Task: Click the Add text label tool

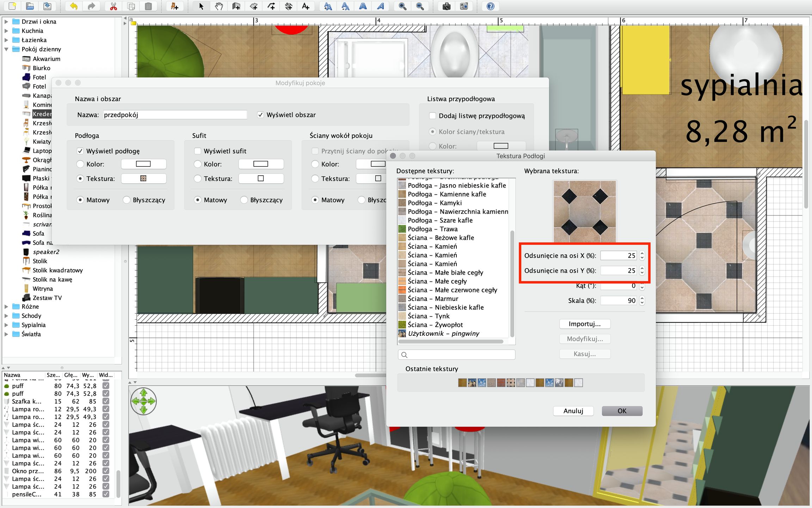Action: tap(306, 6)
